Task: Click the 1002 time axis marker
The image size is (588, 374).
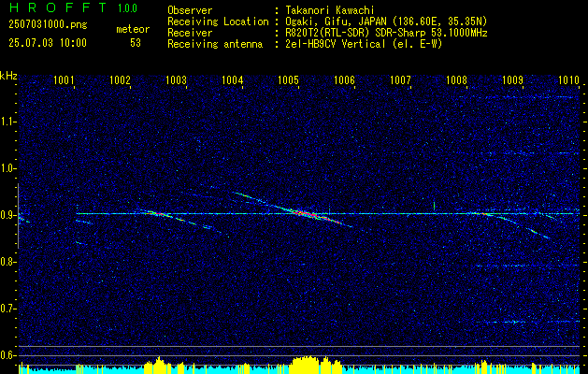Action: pos(120,80)
